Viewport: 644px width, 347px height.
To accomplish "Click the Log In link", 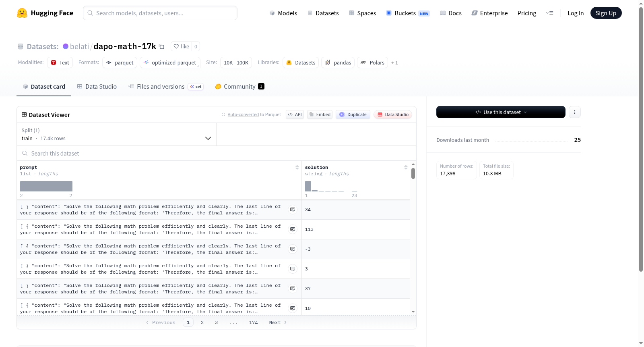I will tap(576, 13).
